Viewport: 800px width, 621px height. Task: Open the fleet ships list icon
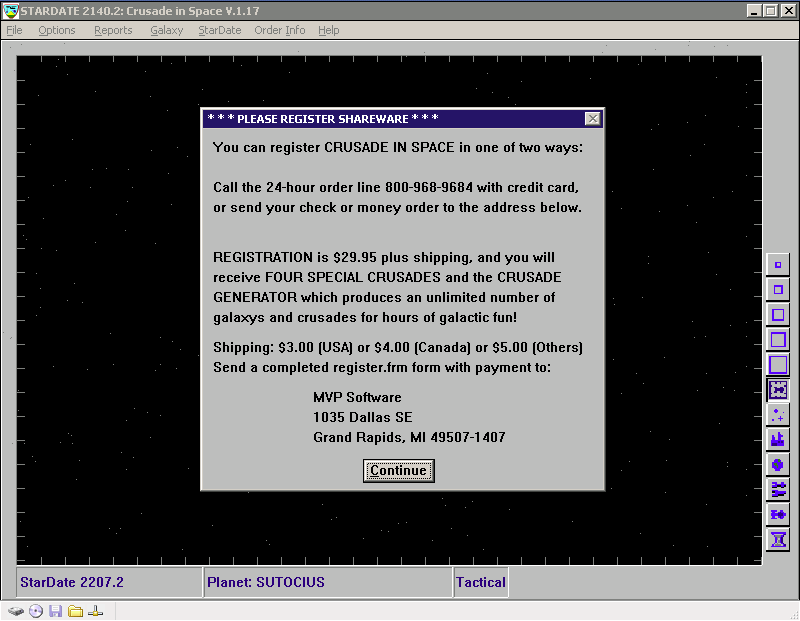[x=778, y=490]
